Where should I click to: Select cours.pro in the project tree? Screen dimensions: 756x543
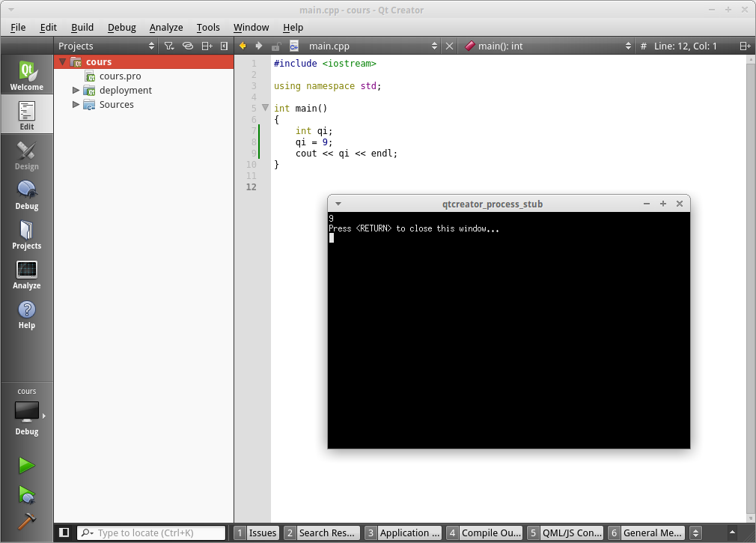(x=120, y=76)
